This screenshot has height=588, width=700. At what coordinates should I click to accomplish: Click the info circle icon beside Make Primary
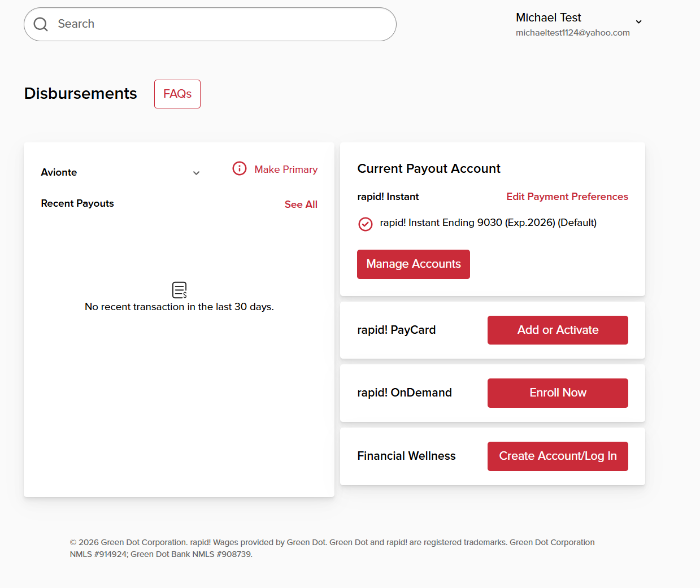tap(240, 168)
